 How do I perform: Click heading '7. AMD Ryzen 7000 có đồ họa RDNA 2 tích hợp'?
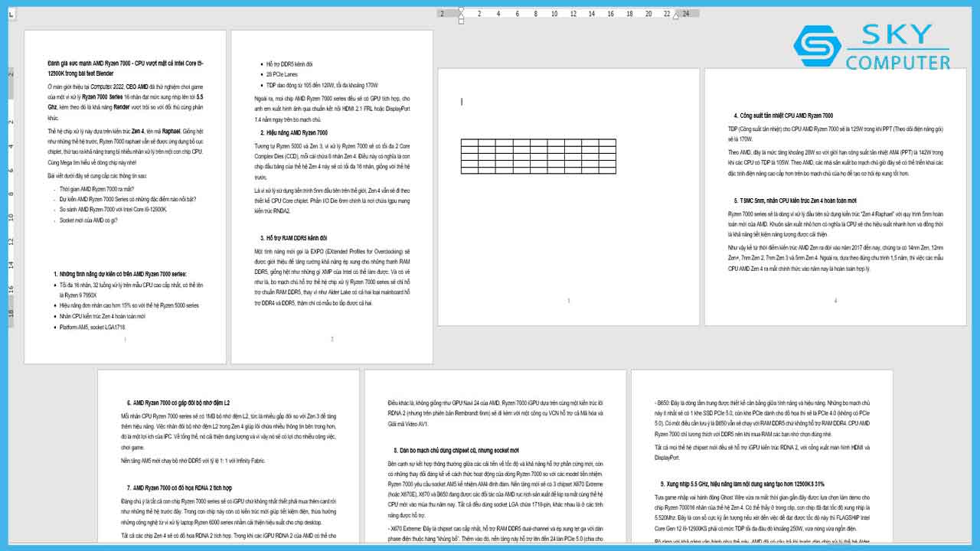[179, 487]
